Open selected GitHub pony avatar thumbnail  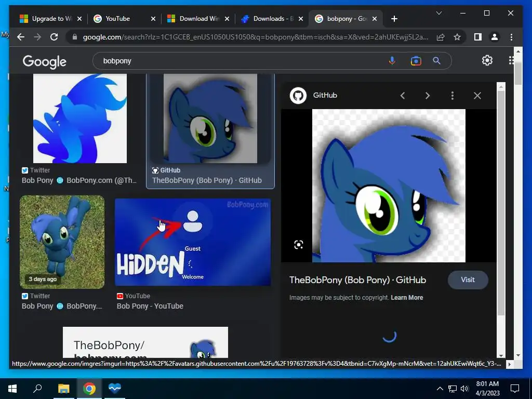point(210,118)
